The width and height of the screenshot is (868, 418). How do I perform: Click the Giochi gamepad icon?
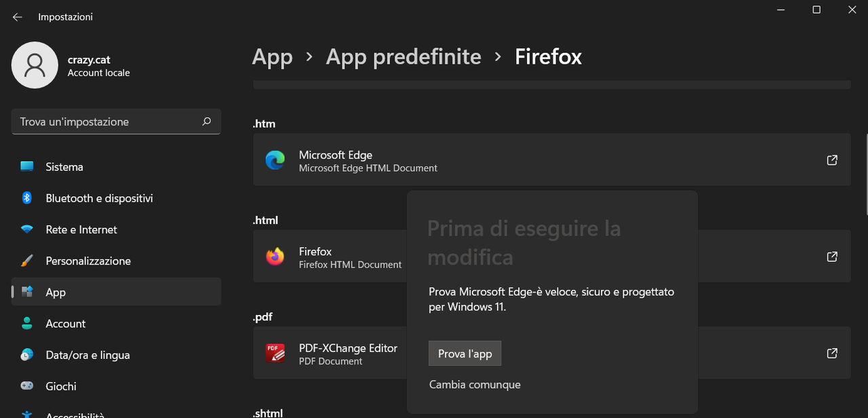[27, 386]
